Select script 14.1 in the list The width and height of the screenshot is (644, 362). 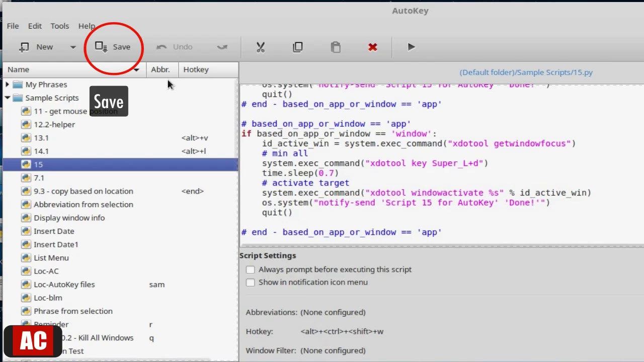point(41,151)
